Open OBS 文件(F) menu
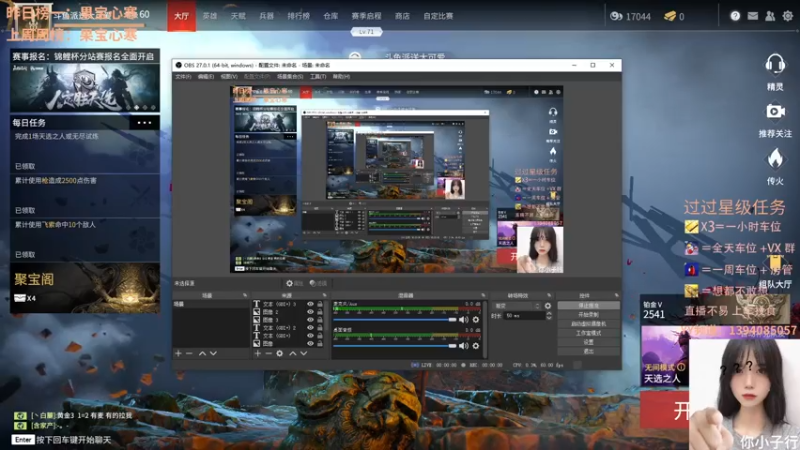Screen dimensions: 800x450 (183, 77)
